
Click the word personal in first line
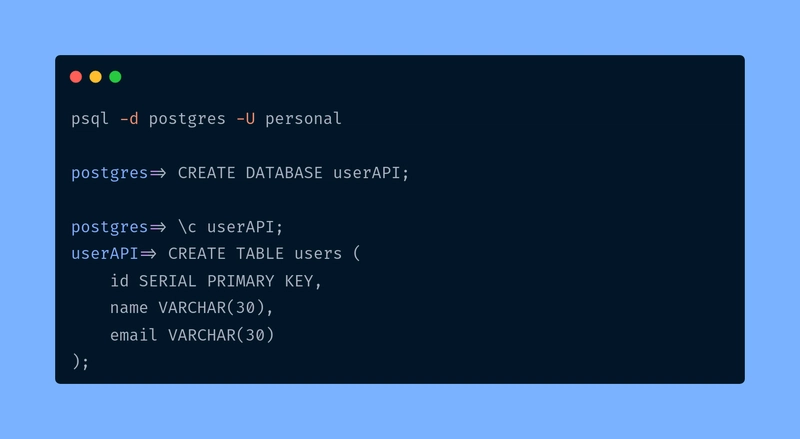[x=303, y=119]
